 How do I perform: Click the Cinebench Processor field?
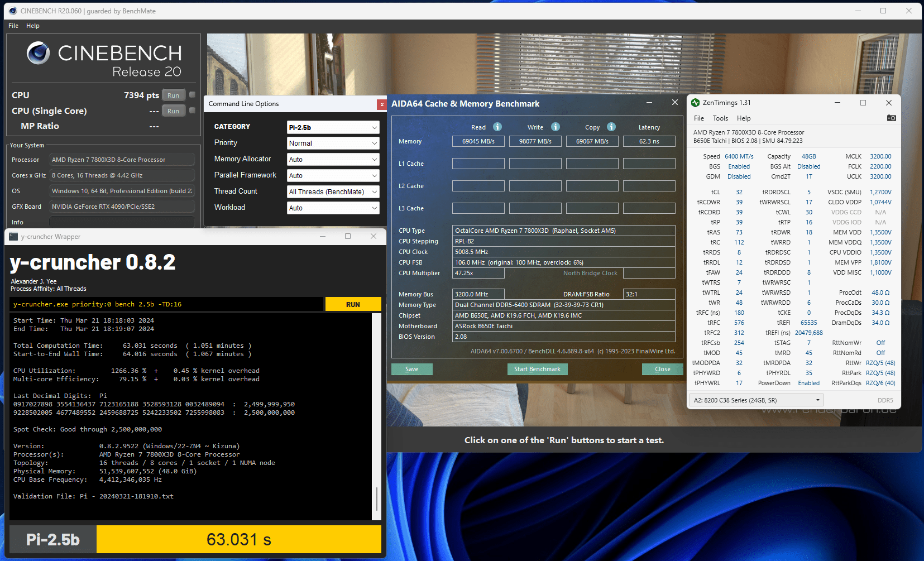(x=122, y=160)
